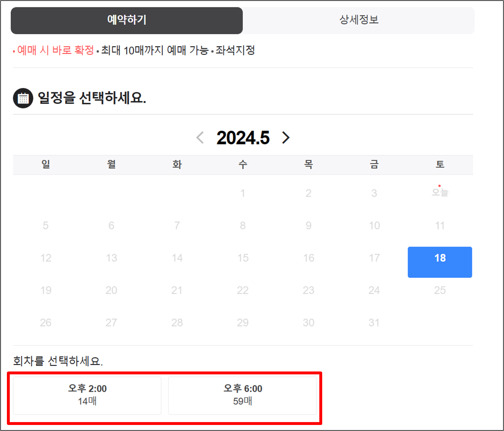This screenshot has width=504, height=431.
Task: Click date 2 in the calendar
Action: click(x=308, y=193)
